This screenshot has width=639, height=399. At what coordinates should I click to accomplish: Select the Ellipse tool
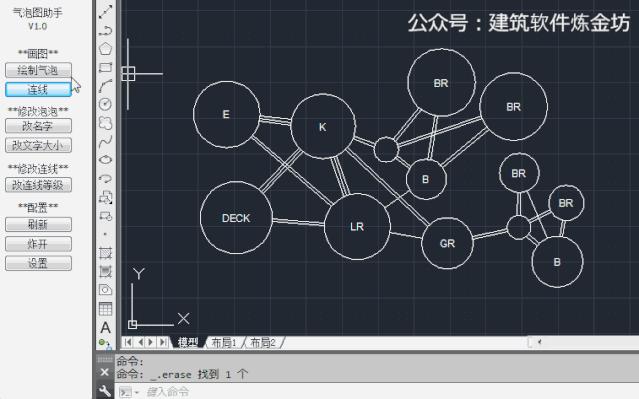pos(105,160)
